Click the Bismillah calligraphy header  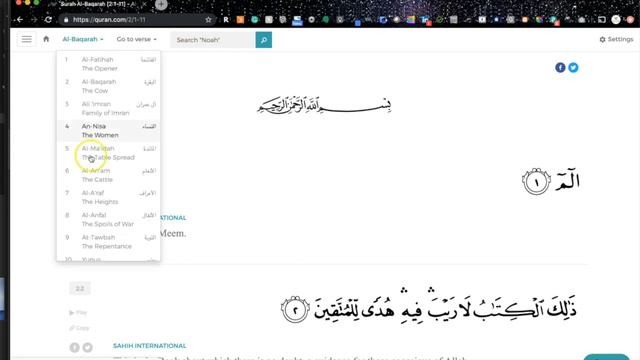coord(324,105)
